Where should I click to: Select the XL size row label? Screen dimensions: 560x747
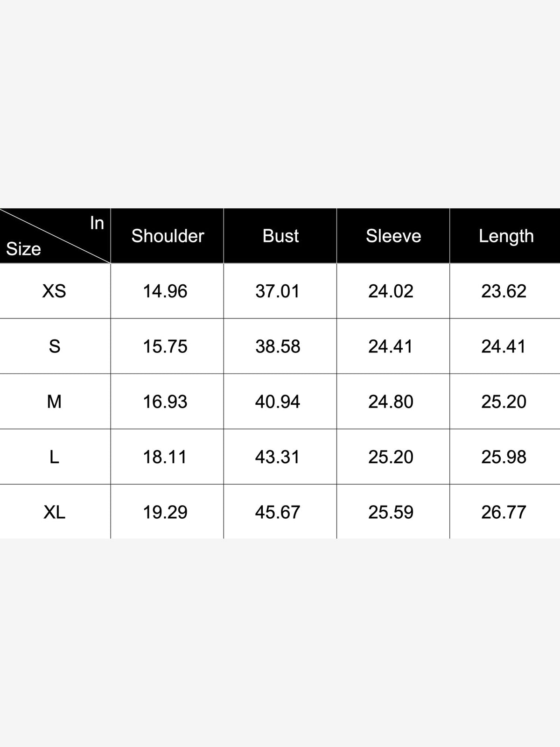click(54, 512)
